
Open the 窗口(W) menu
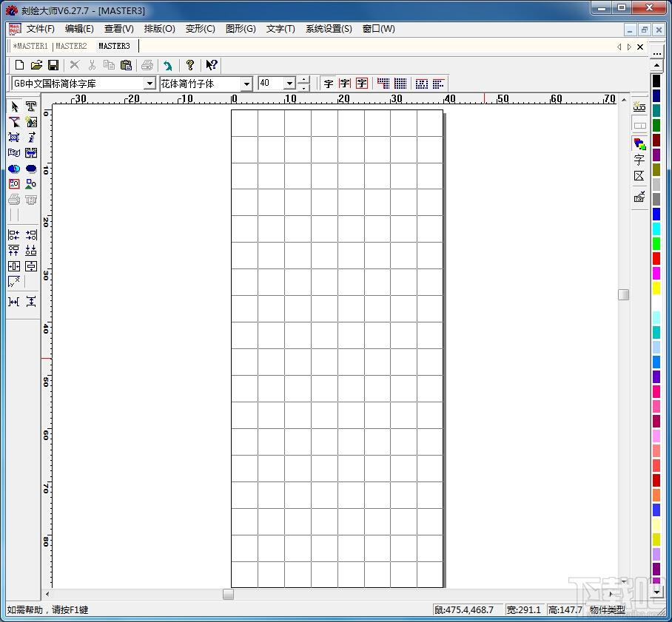click(x=378, y=29)
